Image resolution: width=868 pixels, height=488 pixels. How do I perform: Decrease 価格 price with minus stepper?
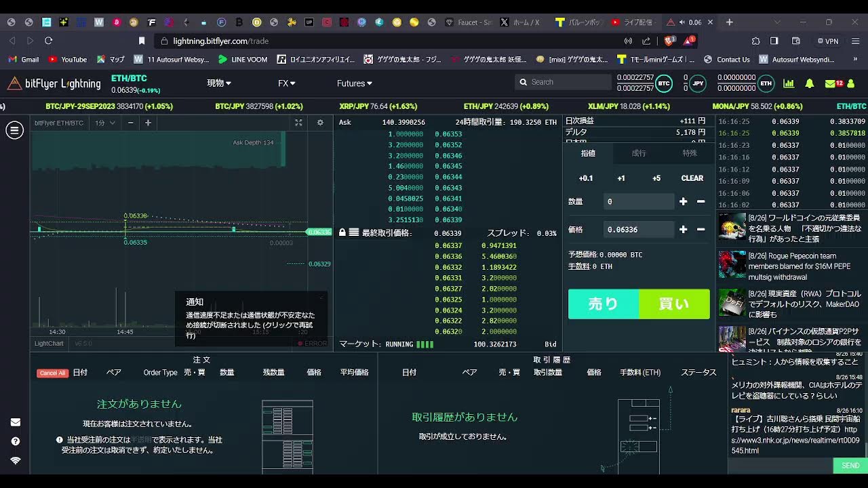[x=701, y=229]
